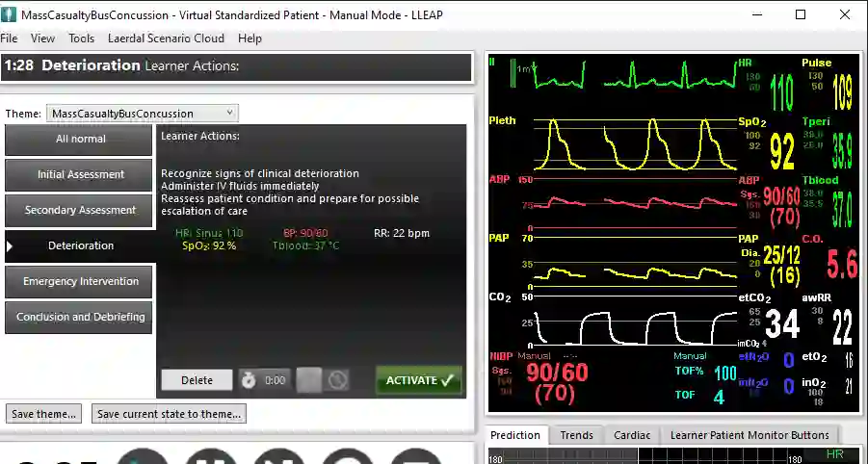Click the yellow Pulse value 109
This screenshot has height=464, width=868.
pos(843,92)
